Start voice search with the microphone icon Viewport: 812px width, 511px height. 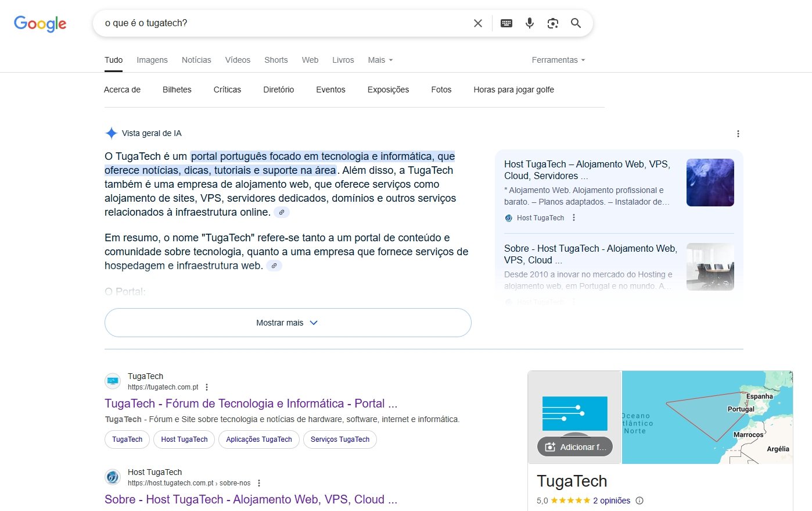(530, 23)
